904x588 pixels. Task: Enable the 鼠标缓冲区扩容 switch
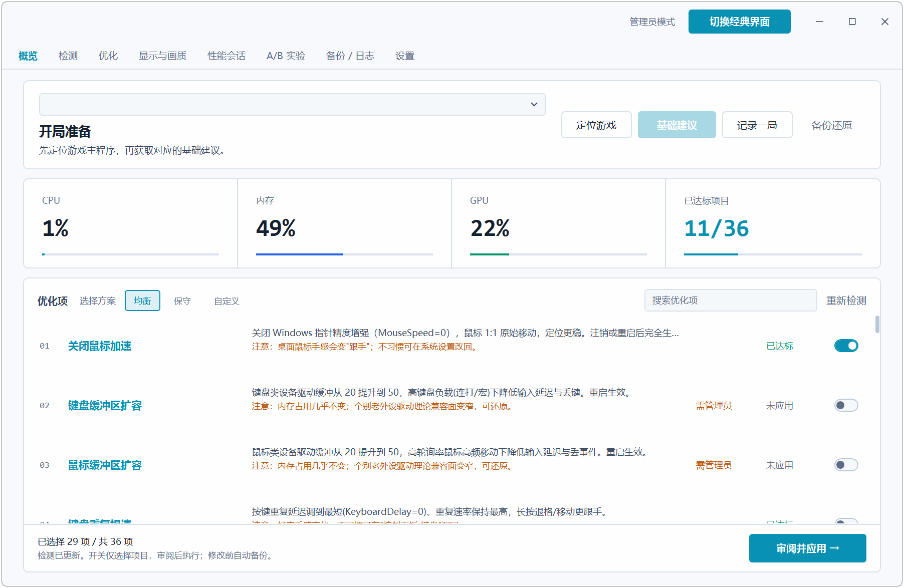click(x=846, y=465)
